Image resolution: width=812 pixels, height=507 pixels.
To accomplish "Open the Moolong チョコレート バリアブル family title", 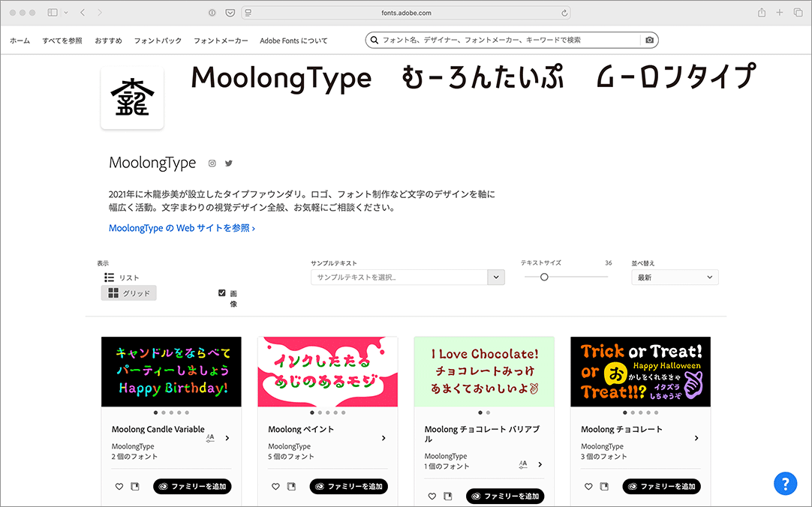I will (x=482, y=433).
